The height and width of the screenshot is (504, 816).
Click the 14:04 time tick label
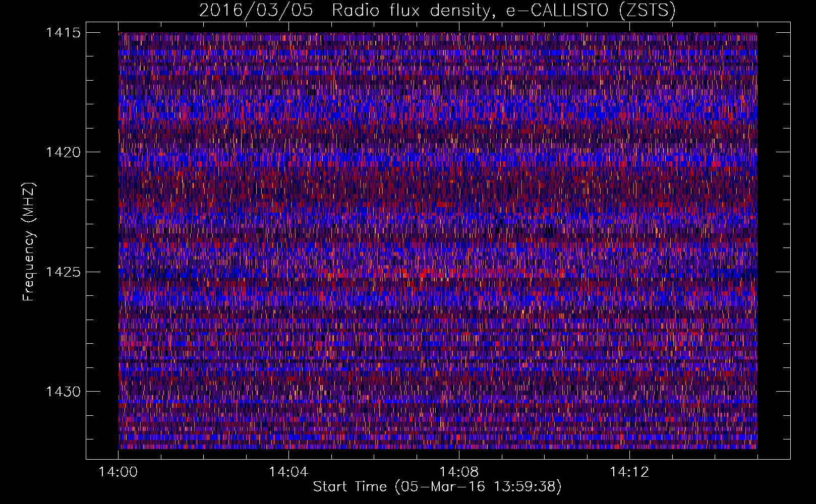pos(288,472)
